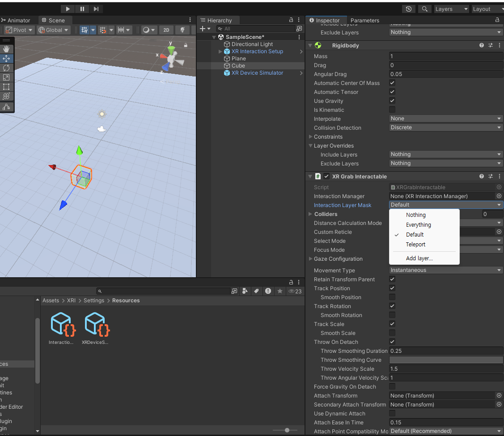Viewport: 504px width, 436px height.
Task: Choose Everything in the layer mask menu
Action: click(424, 225)
